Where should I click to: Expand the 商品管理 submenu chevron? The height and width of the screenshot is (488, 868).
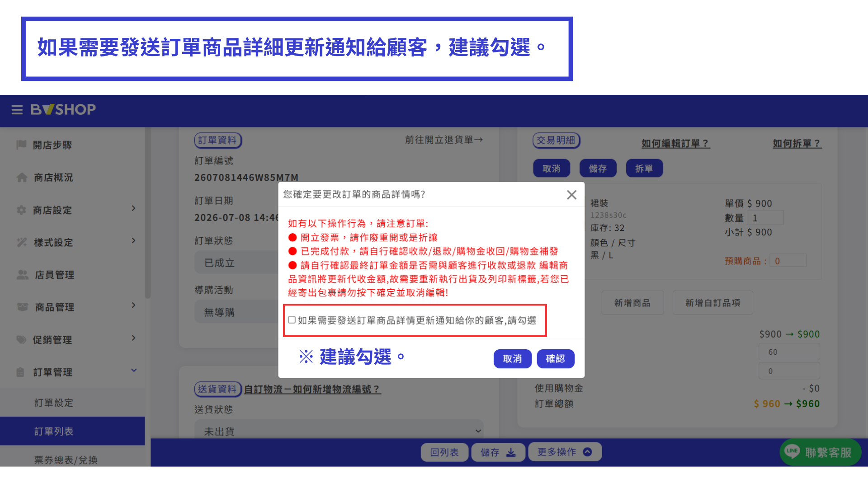(133, 305)
